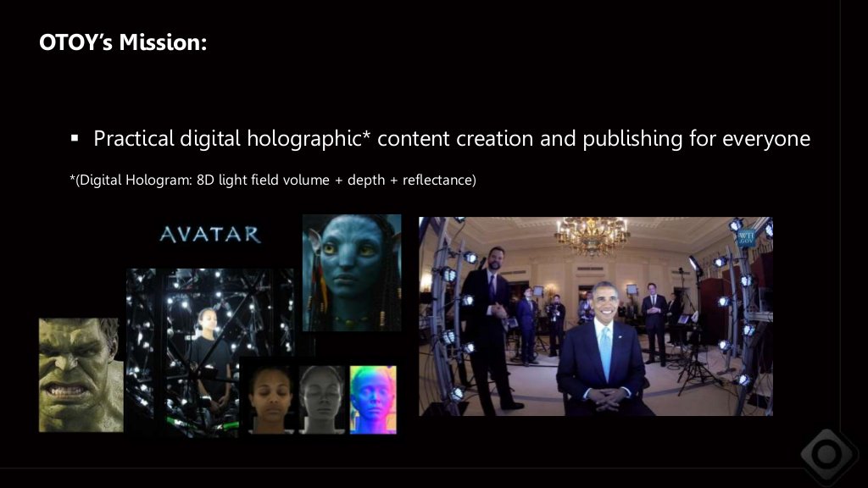This screenshot has width=868, height=488.
Task: Select the digital hologram footnote text
Action: 272,180
